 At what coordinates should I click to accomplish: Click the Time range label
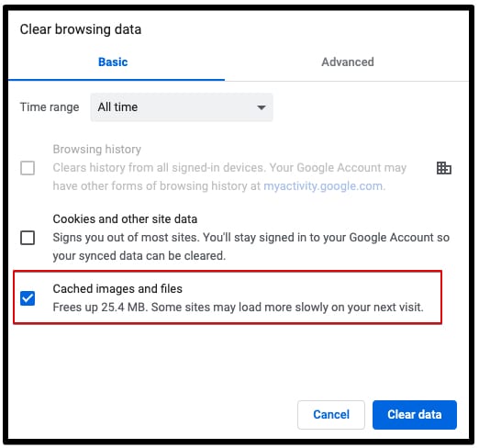tap(50, 107)
